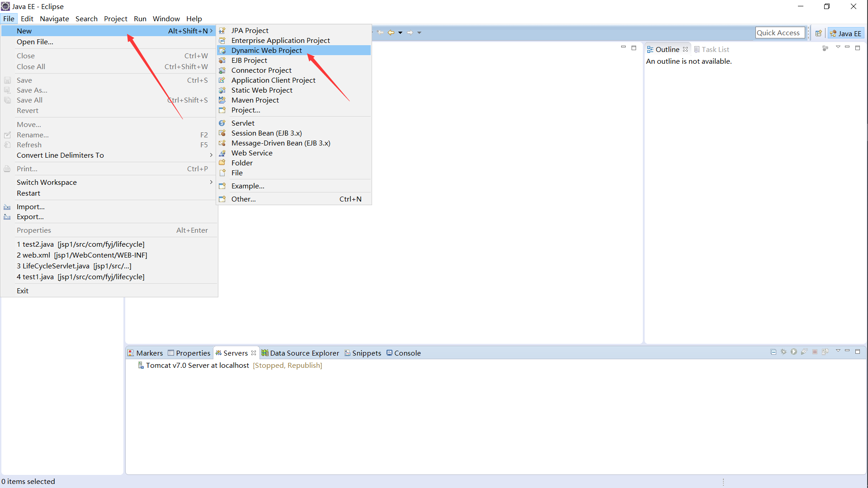Open recent file web.xml entry
Image resolution: width=868 pixels, height=488 pixels.
[82, 255]
